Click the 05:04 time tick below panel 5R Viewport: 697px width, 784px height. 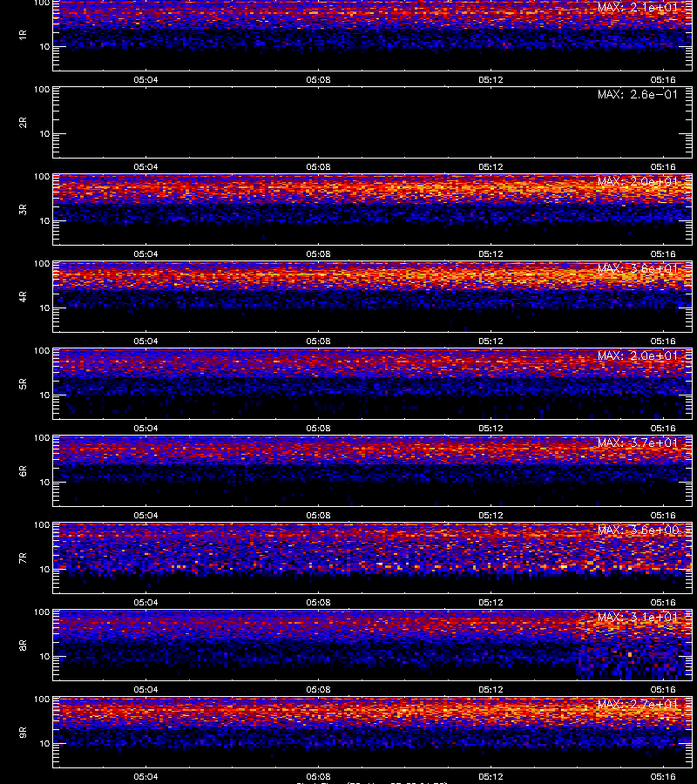click(145, 428)
